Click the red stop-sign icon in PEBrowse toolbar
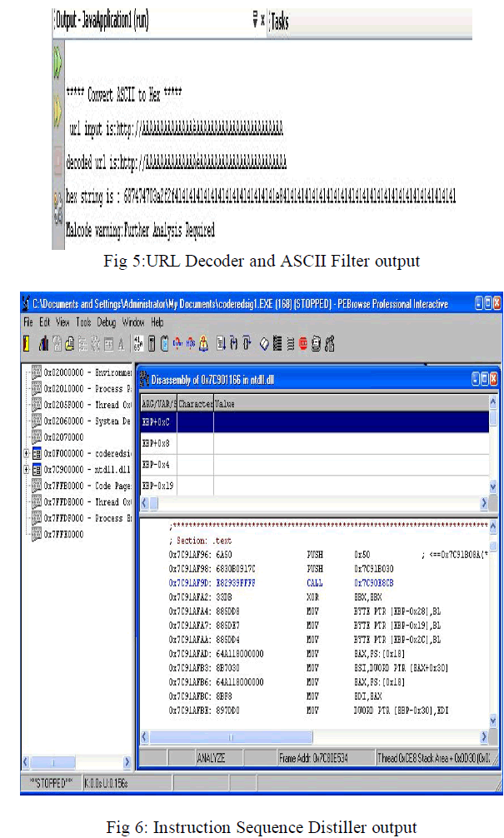The image size is (504, 838). 306,341
